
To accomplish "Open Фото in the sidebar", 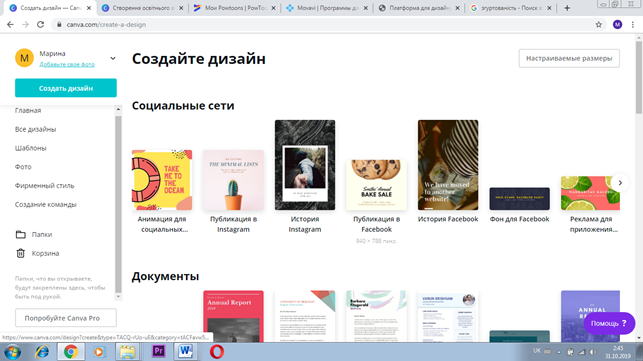I will point(23,167).
